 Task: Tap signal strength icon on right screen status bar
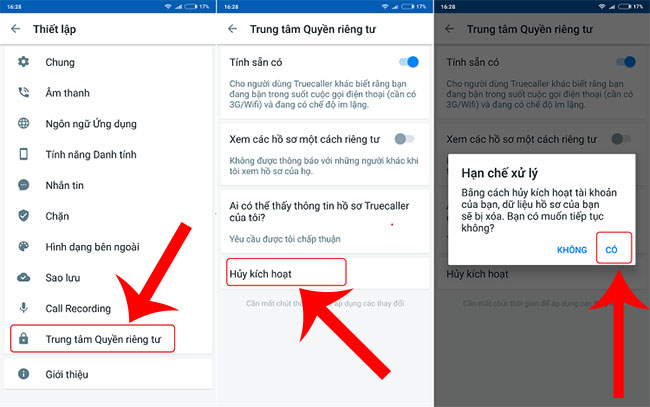612,7
